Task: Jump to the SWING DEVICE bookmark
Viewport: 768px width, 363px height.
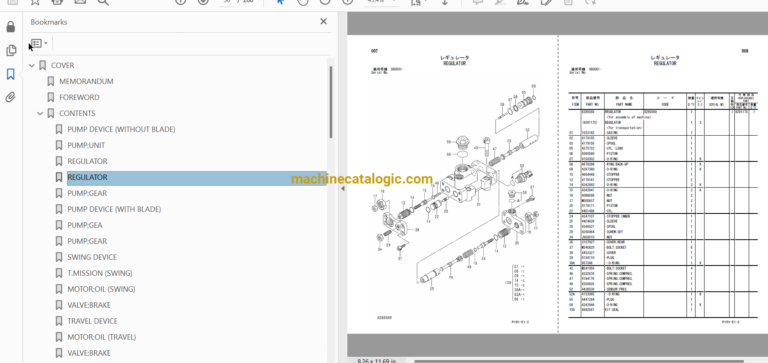Action: 92,257
